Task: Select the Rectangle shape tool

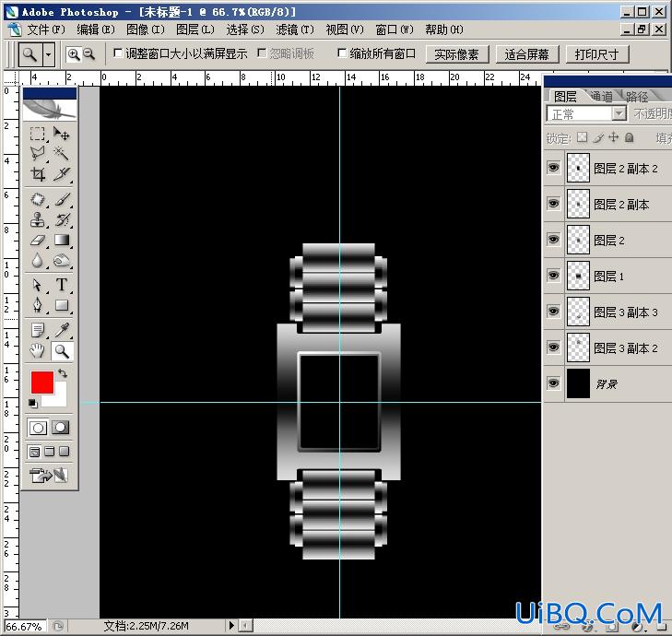Action: 62,305
